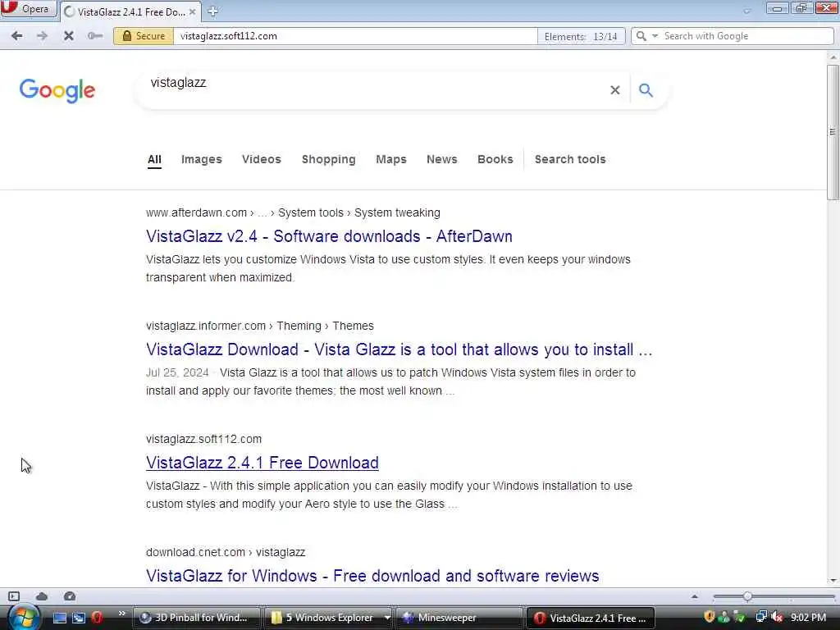The height and width of the screenshot is (630, 840).
Task: Click download.cnet.com breadcrumb text
Action: (x=195, y=552)
